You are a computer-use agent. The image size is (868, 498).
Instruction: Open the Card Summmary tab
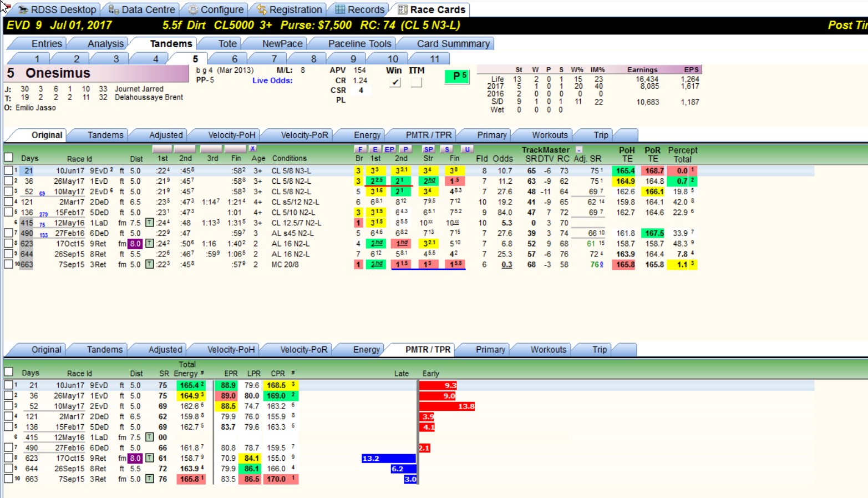(453, 43)
